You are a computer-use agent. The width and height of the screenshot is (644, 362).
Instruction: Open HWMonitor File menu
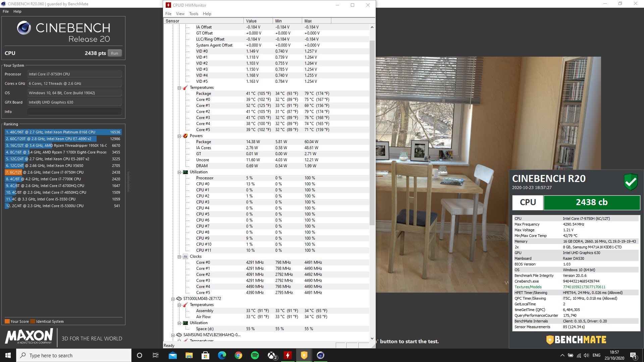(168, 14)
